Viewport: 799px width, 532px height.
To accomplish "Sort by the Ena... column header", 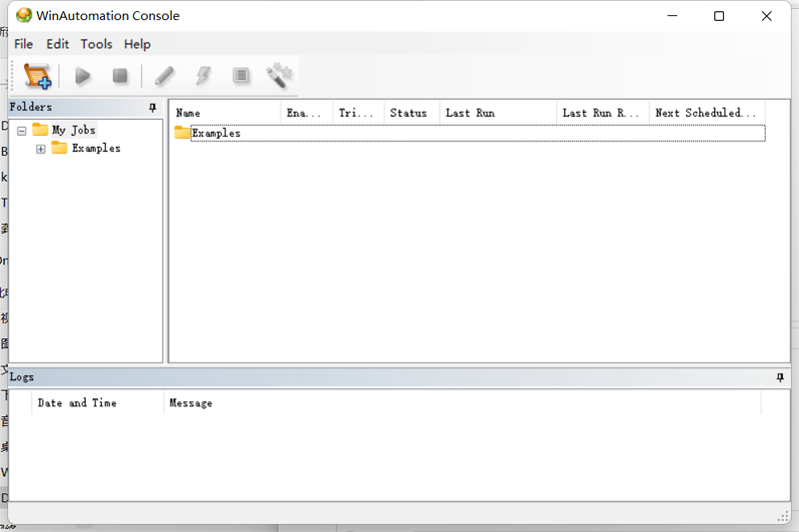I will pyautogui.click(x=307, y=113).
